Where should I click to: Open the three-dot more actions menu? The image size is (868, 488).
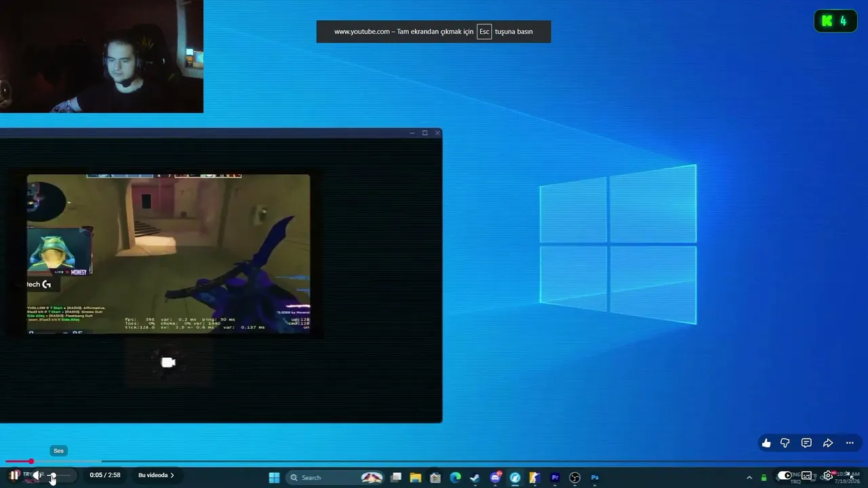(x=850, y=443)
